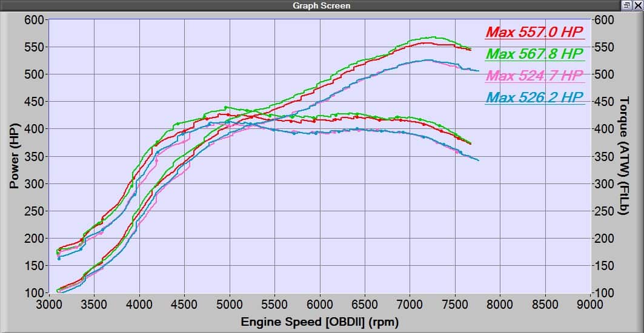Select the blue Max 526.2 HP legend

point(535,97)
